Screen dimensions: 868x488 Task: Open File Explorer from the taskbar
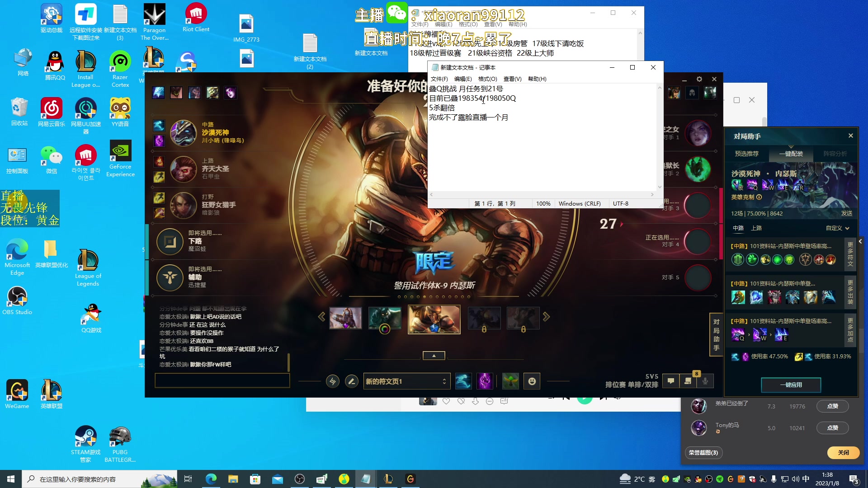tap(233, 479)
